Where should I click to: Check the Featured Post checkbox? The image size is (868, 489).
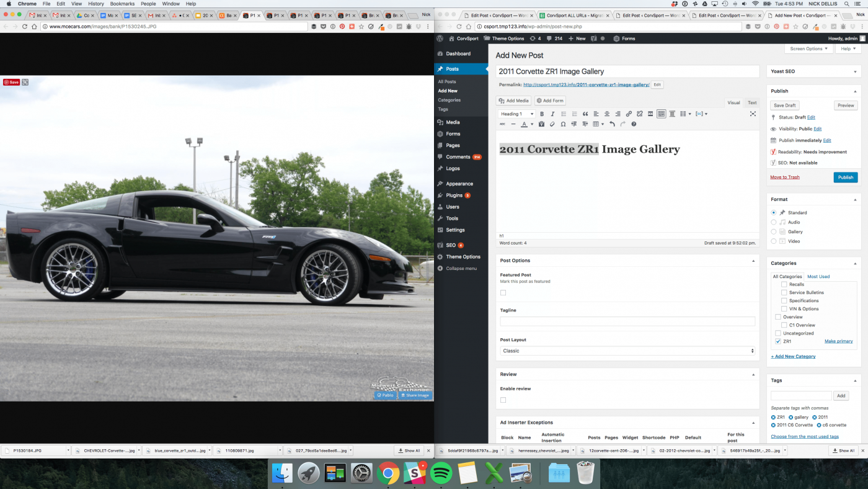(x=503, y=292)
